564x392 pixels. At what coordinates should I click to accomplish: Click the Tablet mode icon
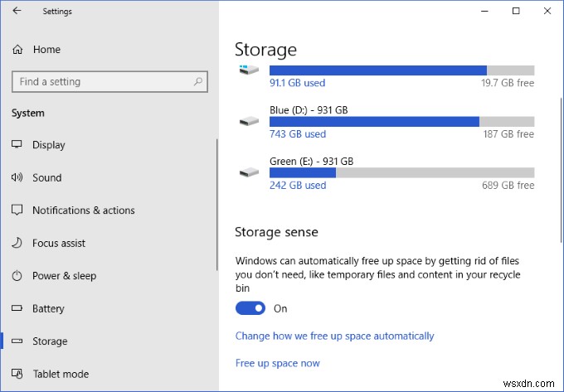click(x=17, y=374)
